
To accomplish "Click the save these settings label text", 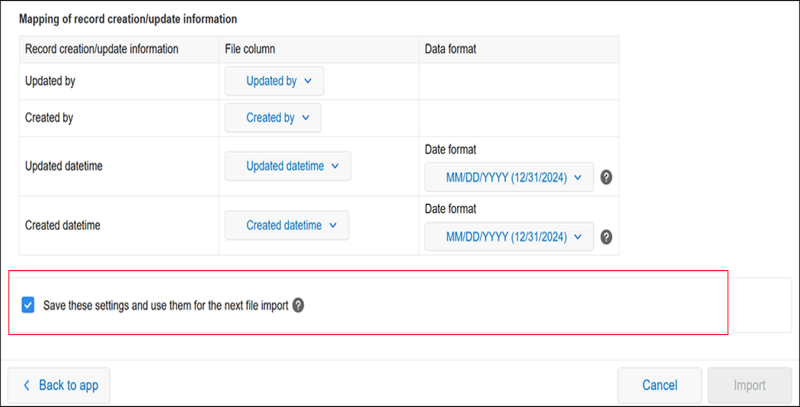I will pyautogui.click(x=165, y=304).
